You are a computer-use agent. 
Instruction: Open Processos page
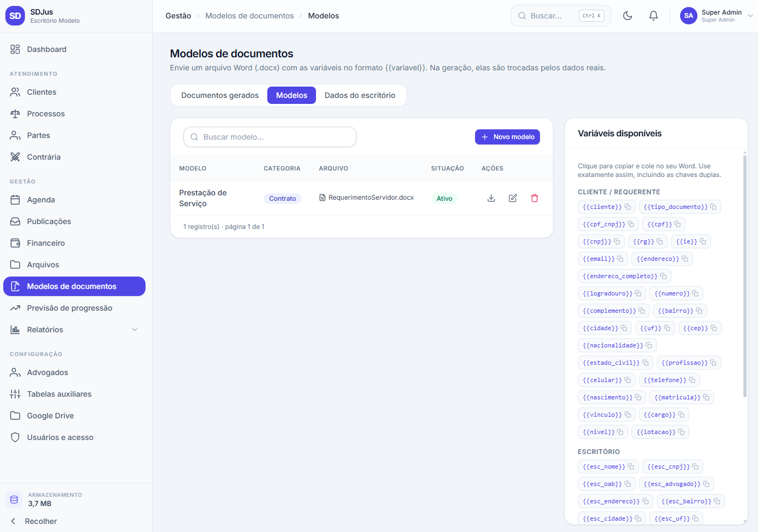pyautogui.click(x=74, y=114)
